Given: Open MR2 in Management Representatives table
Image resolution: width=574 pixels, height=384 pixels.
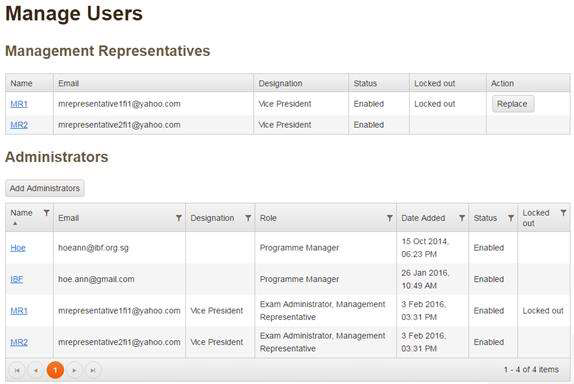Looking at the screenshot, I should (19, 125).
